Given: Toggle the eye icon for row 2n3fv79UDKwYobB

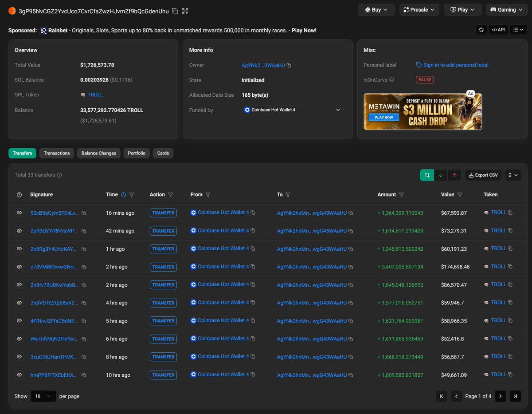Looking at the screenshot, I should click(19, 285).
